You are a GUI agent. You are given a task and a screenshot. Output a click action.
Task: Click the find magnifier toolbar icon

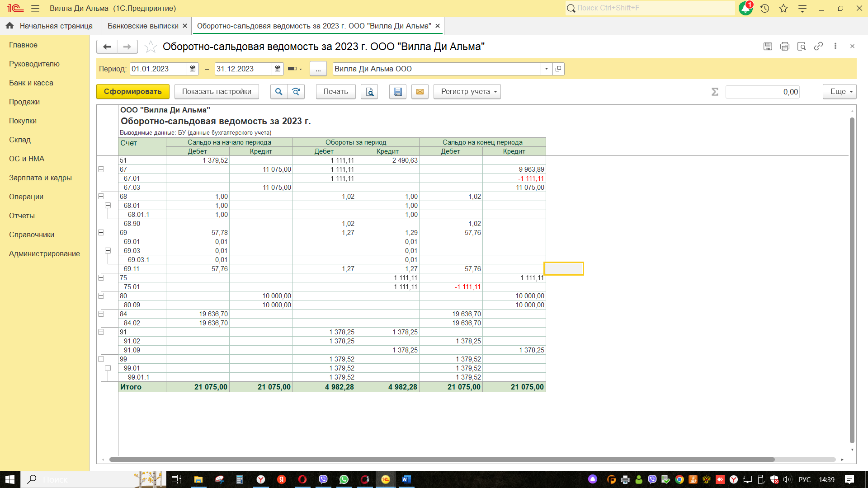pos(279,92)
